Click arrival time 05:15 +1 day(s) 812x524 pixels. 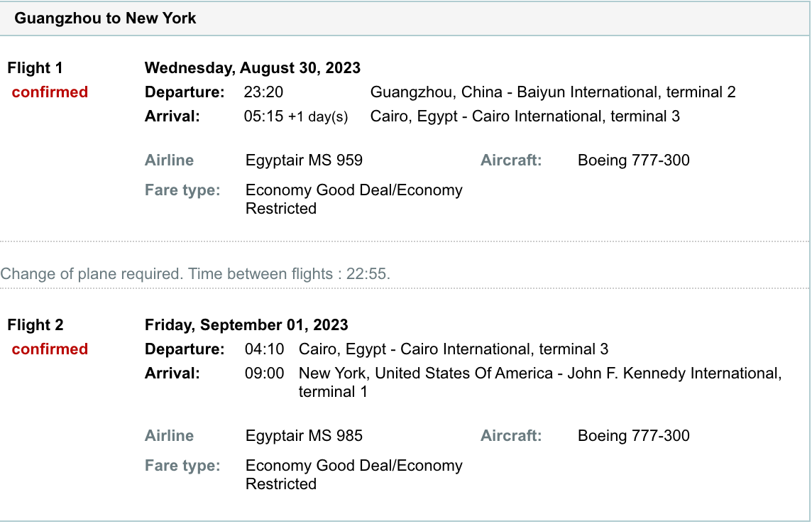click(296, 116)
